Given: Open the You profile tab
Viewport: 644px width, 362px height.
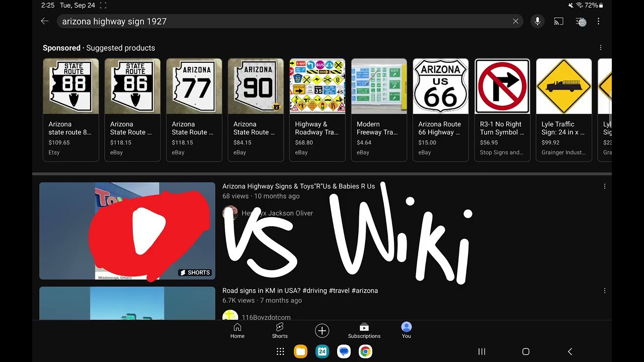Looking at the screenshot, I should click(x=407, y=331).
